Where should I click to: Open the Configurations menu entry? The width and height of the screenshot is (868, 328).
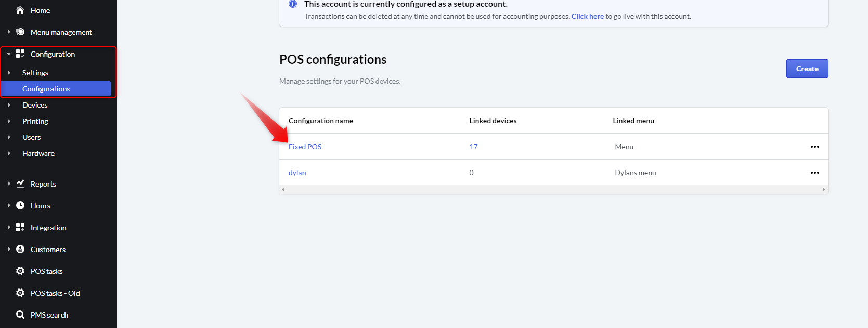click(x=47, y=88)
